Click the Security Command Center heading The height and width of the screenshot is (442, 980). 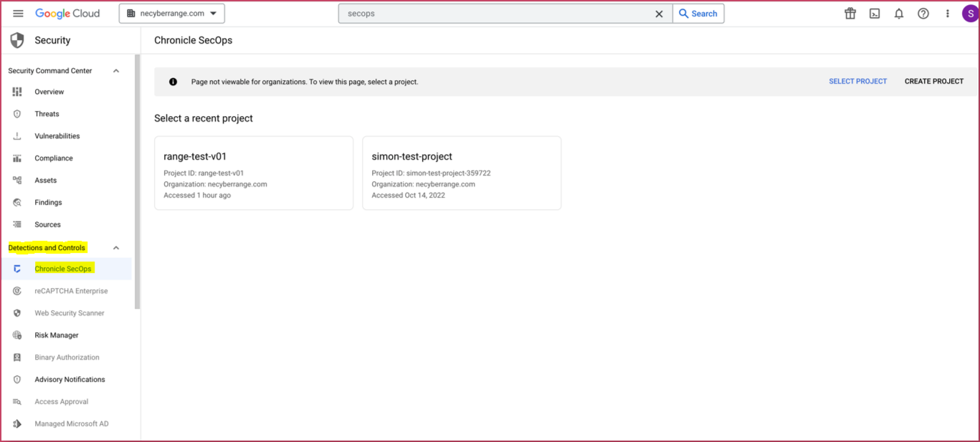coord(50,71)
